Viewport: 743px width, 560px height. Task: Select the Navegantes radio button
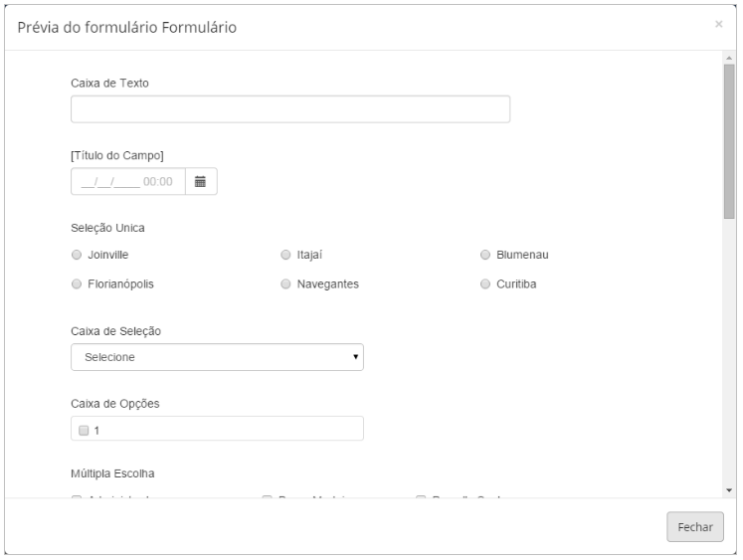point(285,283)
